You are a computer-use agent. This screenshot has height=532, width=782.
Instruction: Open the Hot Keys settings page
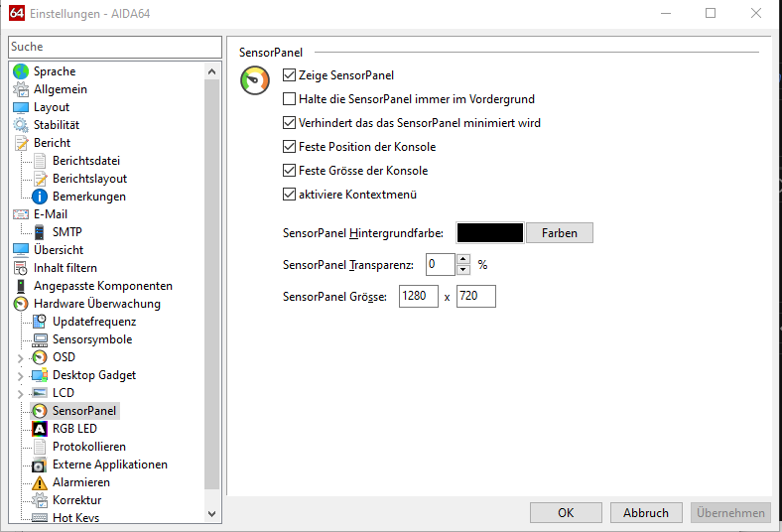point(75,517)
